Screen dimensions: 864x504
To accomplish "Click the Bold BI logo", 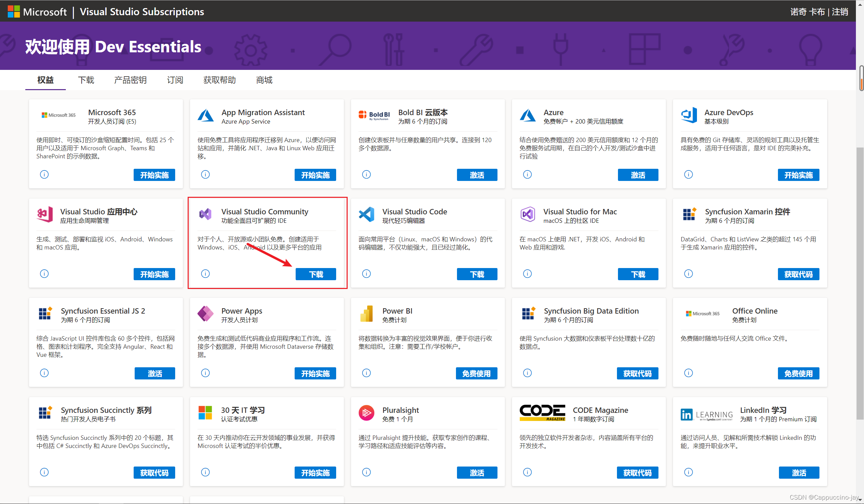I will [373, 115].
